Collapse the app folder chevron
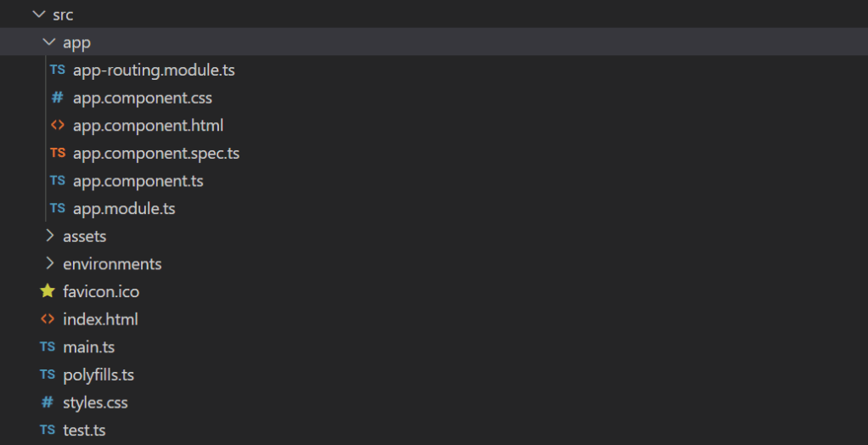868x445 pixels. [48, 42]
